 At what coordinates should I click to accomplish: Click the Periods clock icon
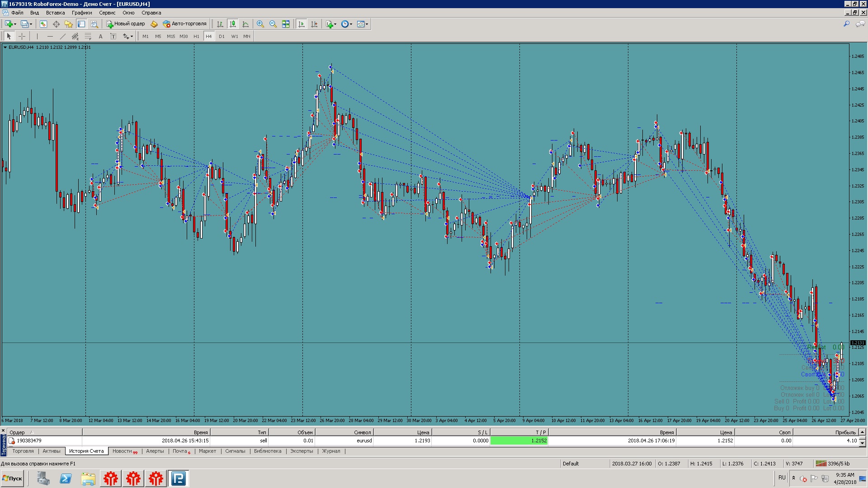(x=345, y=24)
